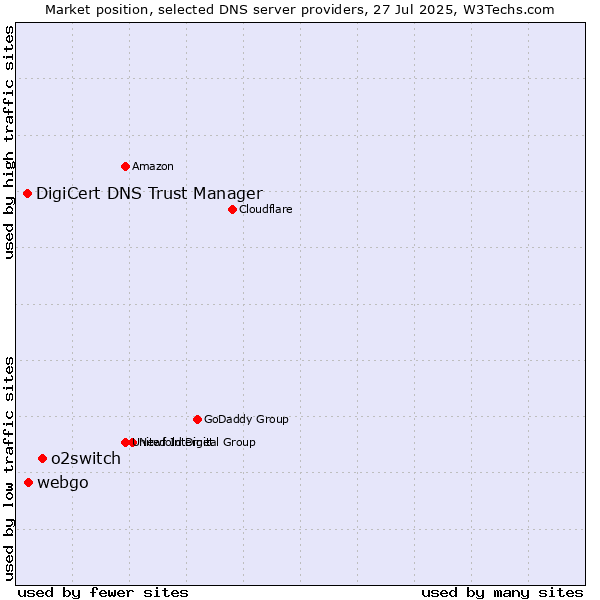The width and height of the screenshot is (600, 600).
Task: Select the GoDaddy Group data point
Action: 197,419
